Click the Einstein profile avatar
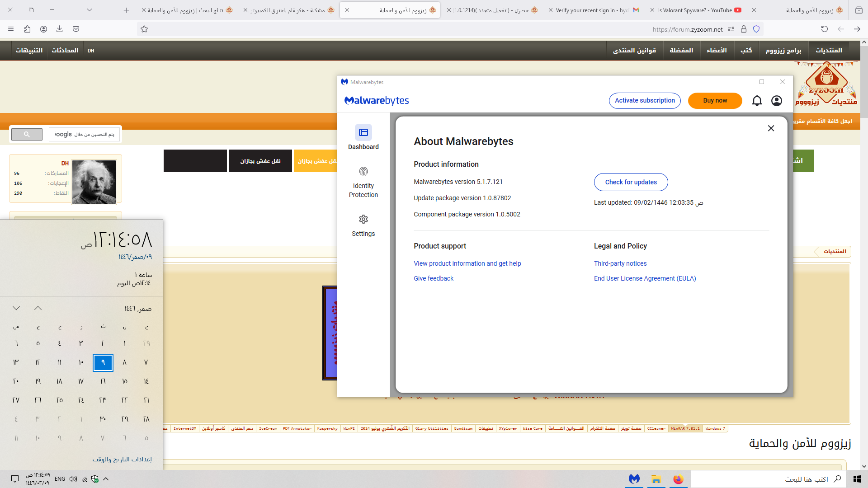 click(94, 182)
